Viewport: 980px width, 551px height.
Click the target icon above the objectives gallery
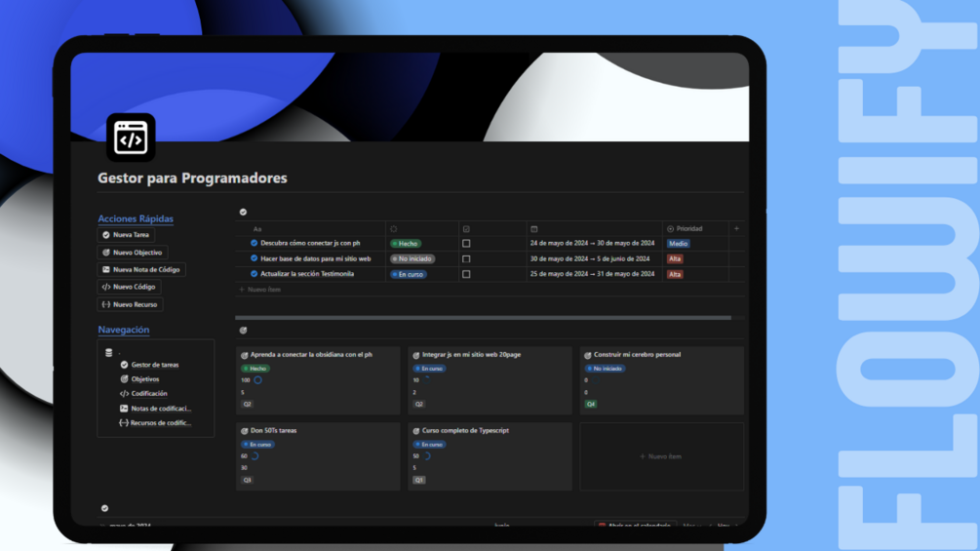[243, 331]
